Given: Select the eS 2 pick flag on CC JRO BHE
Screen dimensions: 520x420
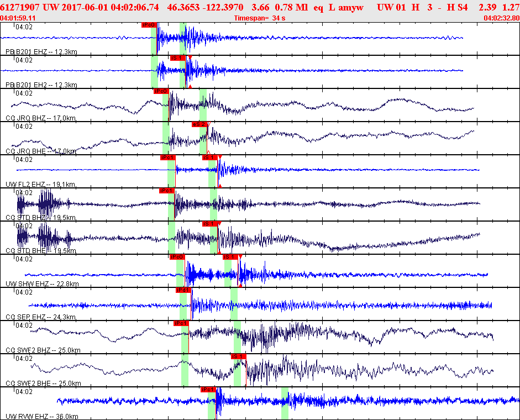Looking at the screenshot, I should [x=199, y=124].
